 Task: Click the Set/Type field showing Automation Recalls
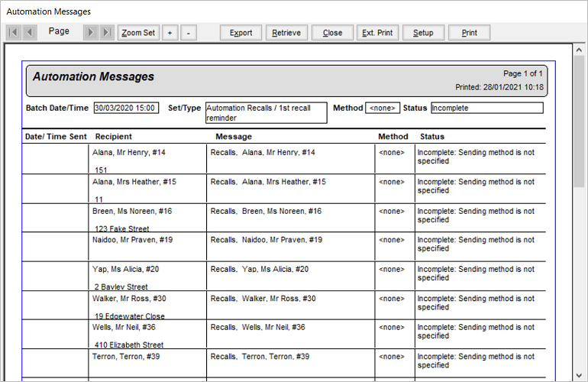pos(266,112)
